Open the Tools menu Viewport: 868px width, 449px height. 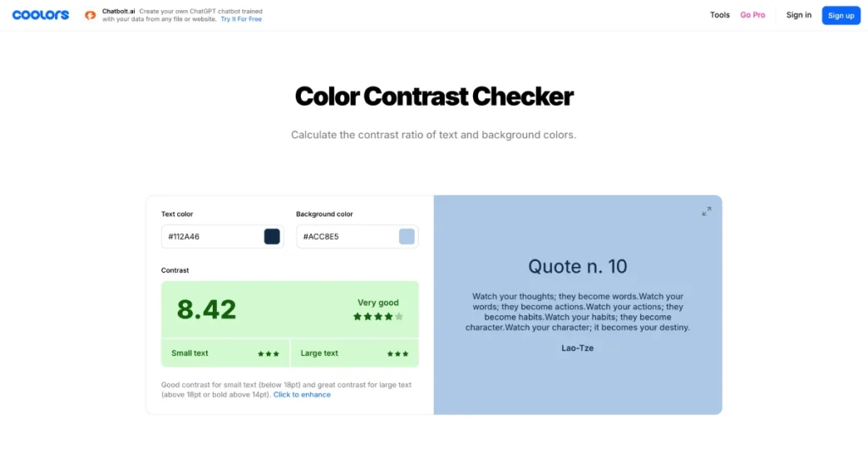[720, 15]
